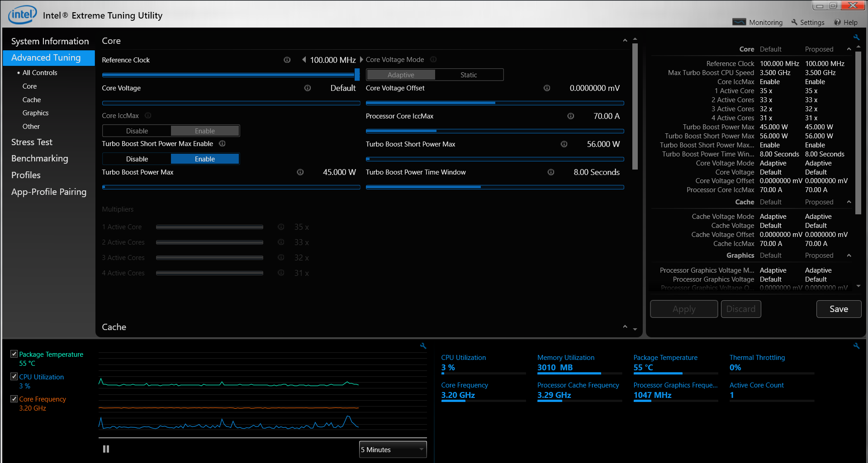Uncheck CPU Utilization graph checkbox

pyautogui.click(x=14, y=376)
